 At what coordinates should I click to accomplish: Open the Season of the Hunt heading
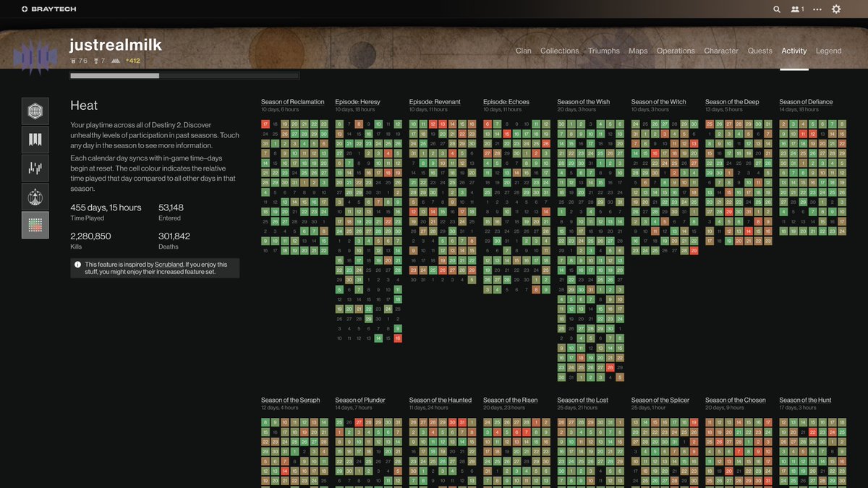(x=805, y=400)
